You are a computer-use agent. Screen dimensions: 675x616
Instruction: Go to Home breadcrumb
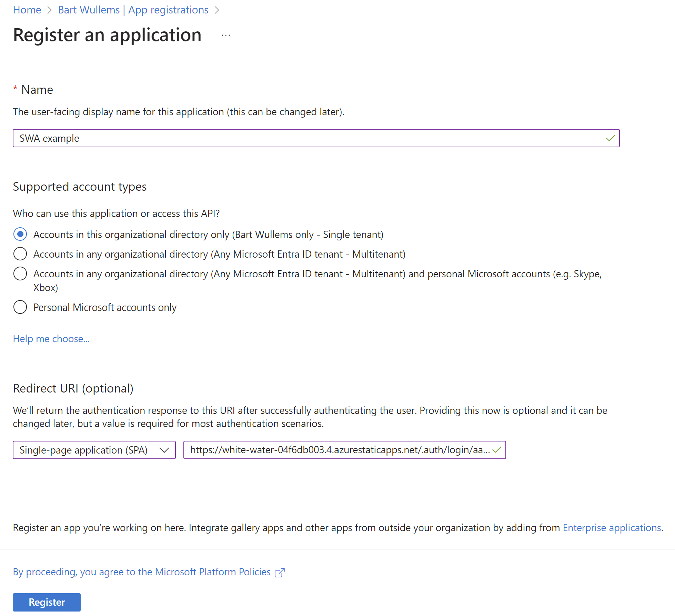coord(27,10)
